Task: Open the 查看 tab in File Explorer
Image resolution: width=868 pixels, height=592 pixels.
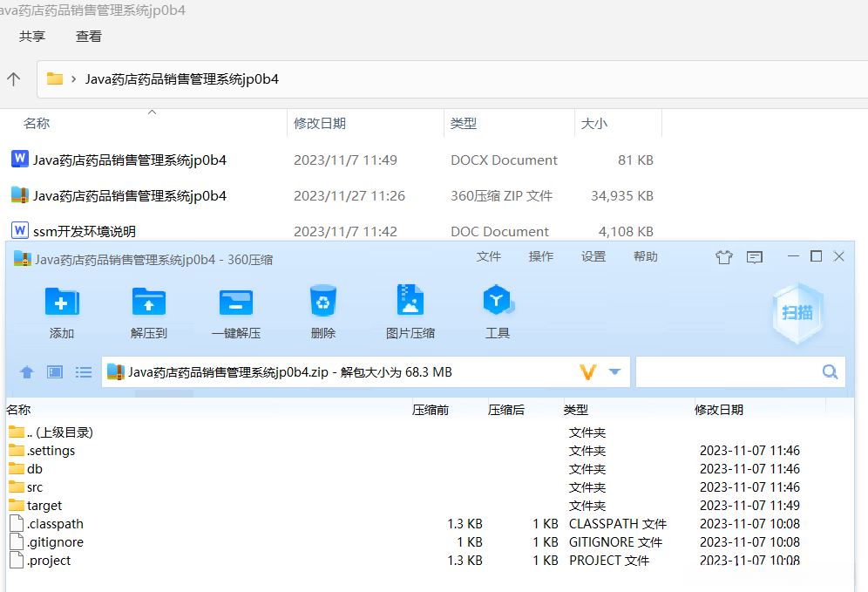Action: pyautogui.click(x=89, y=37)
